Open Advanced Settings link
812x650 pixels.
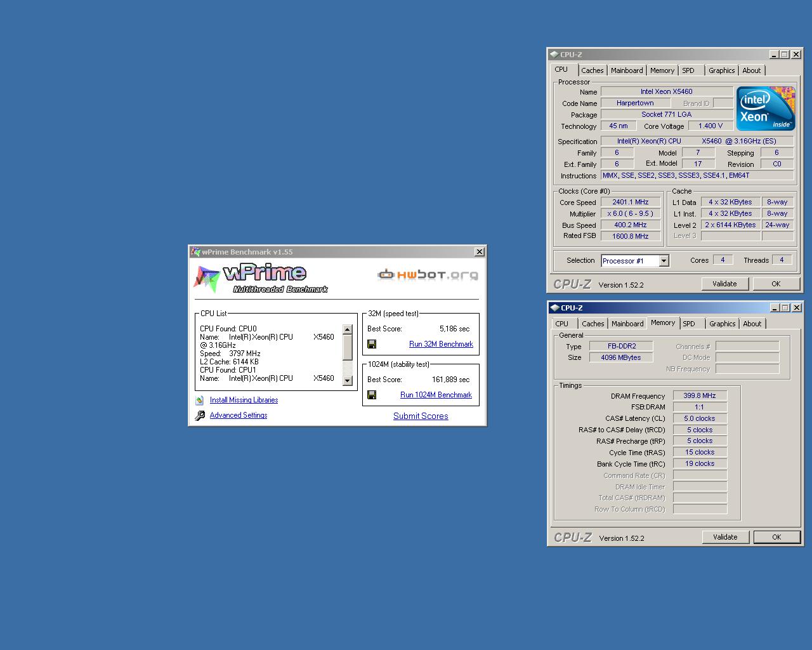239,416
